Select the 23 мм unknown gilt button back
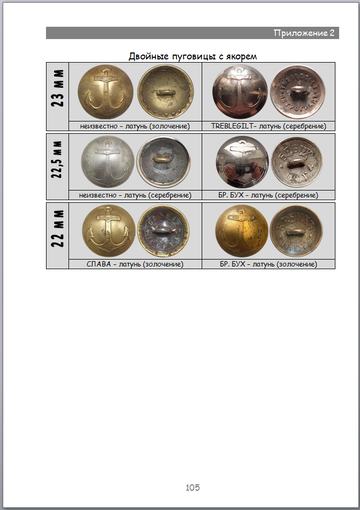The width and height of the screenshot is (360, 510). [166, 92]
